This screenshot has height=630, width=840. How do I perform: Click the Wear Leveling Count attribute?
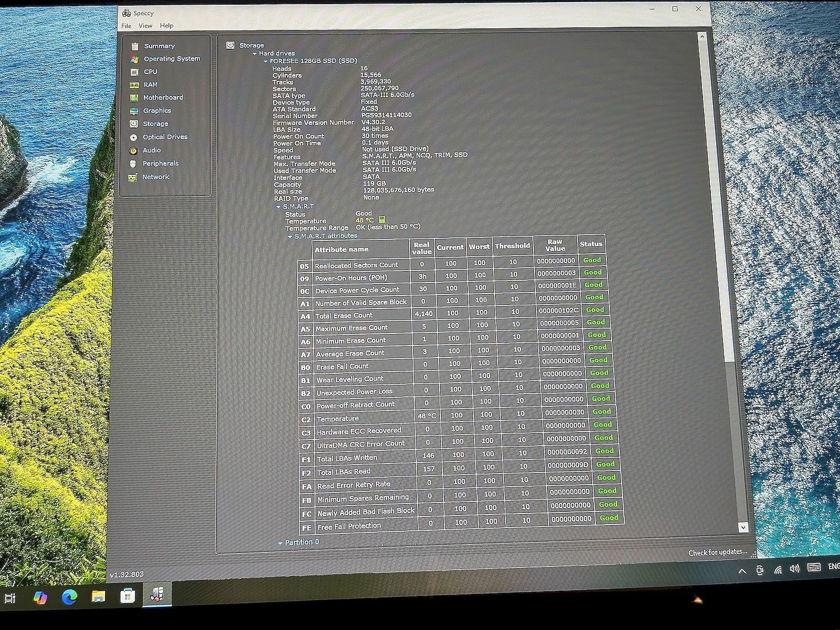pyautogui.click(x=350, y=379)
